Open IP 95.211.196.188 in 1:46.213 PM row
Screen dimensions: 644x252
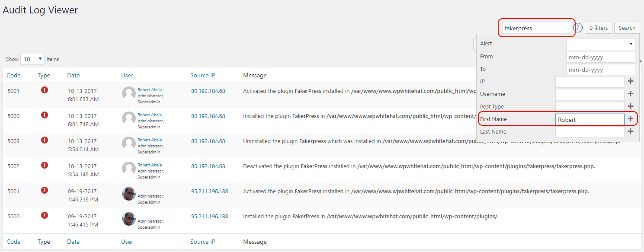(x=210, y=191)
